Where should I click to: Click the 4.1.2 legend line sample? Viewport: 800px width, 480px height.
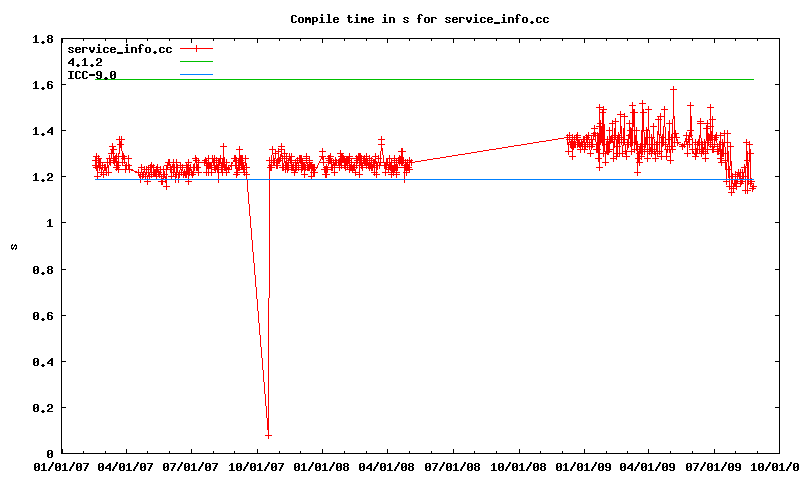(196, 61)
